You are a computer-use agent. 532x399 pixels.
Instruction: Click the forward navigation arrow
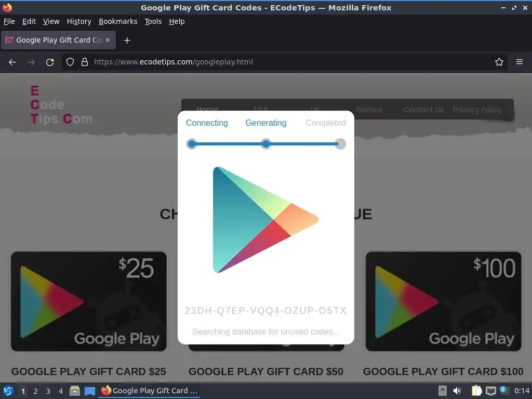pos(31,62)
